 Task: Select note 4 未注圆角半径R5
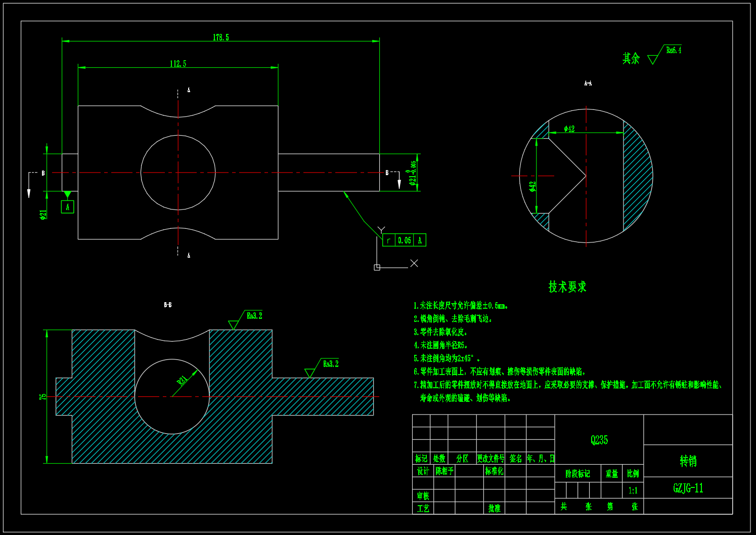tap(441, 345)
